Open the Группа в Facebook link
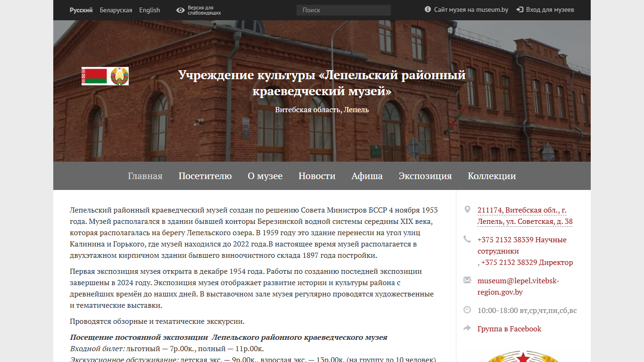Screen dimensions: 644x362 [509, 329]
